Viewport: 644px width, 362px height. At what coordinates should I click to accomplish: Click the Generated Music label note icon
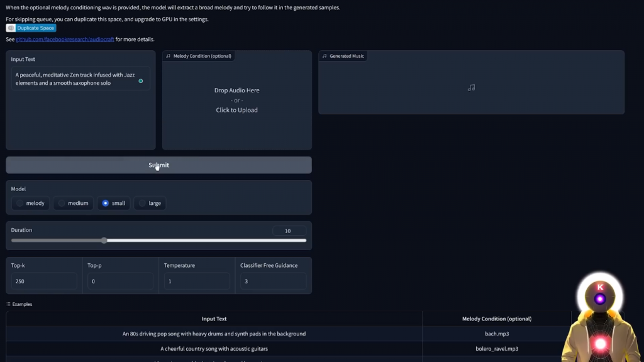325,56
